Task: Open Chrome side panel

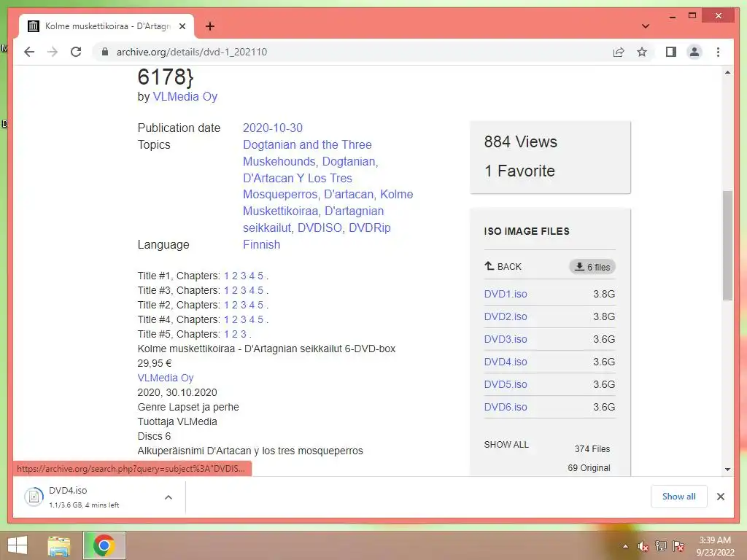Action: [671, 52]
